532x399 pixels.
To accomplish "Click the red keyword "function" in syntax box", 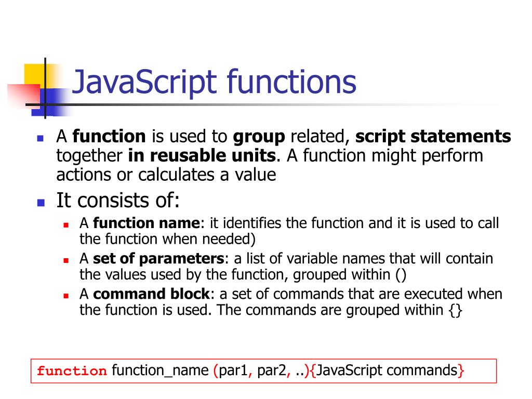I will [72, 371].
